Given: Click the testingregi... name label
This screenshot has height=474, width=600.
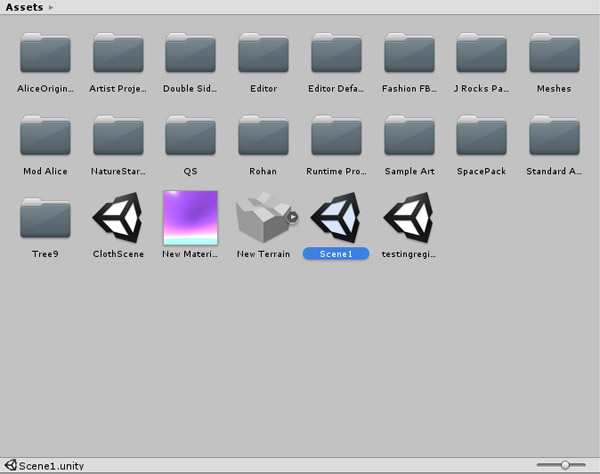Looking at the screenshot, I should pyautogui.click(x=409, y=254).
